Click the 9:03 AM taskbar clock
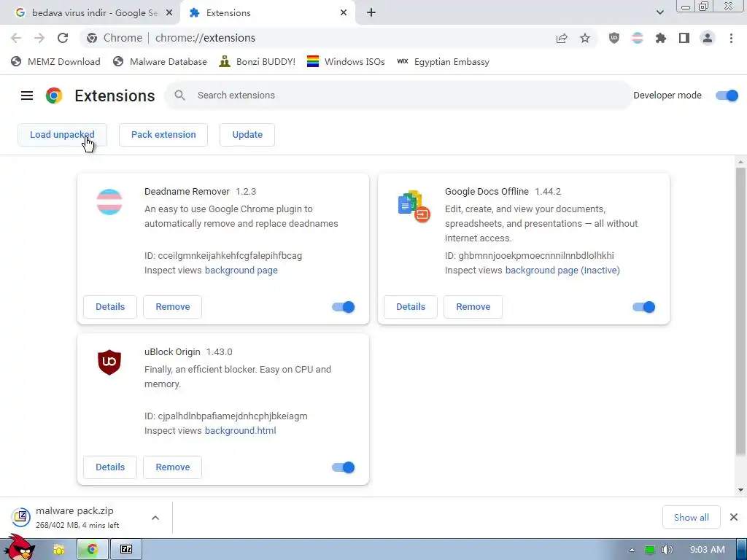The width and height of the screenshot is (747, 560). pos(708,550)
